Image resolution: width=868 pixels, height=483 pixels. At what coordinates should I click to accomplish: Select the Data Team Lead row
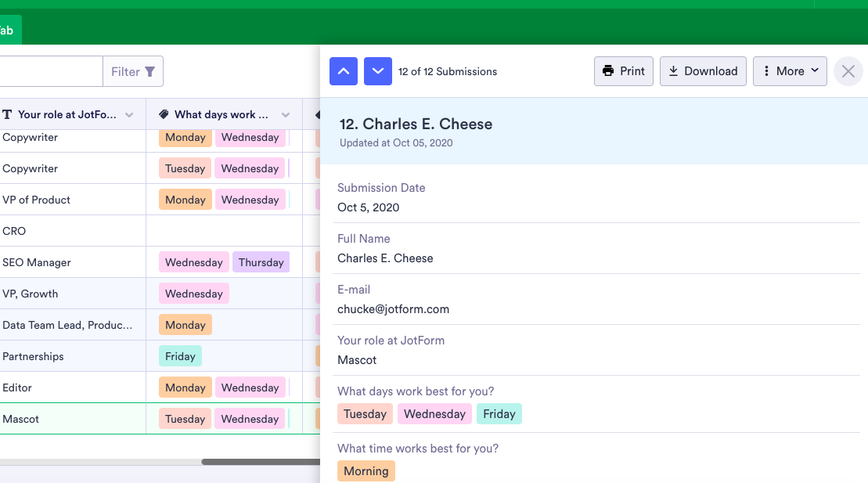pyautogui.click(x=160, y=325)
